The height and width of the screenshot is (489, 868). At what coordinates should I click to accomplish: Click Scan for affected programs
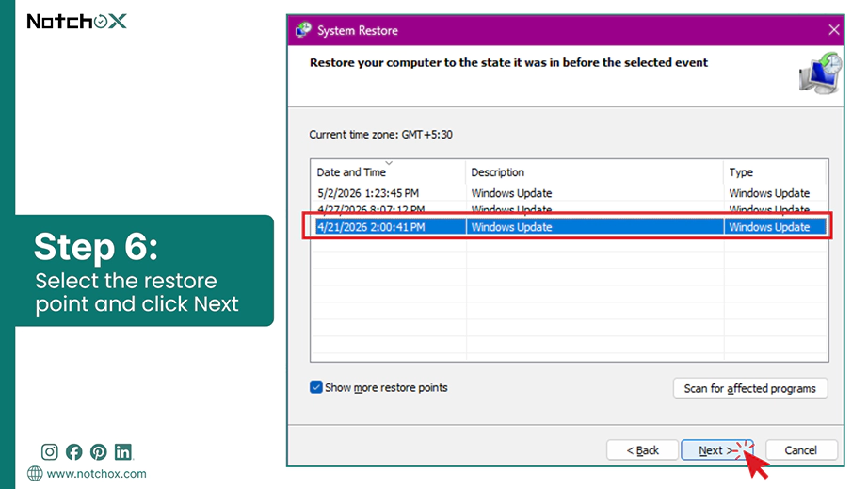click(750, 388)
